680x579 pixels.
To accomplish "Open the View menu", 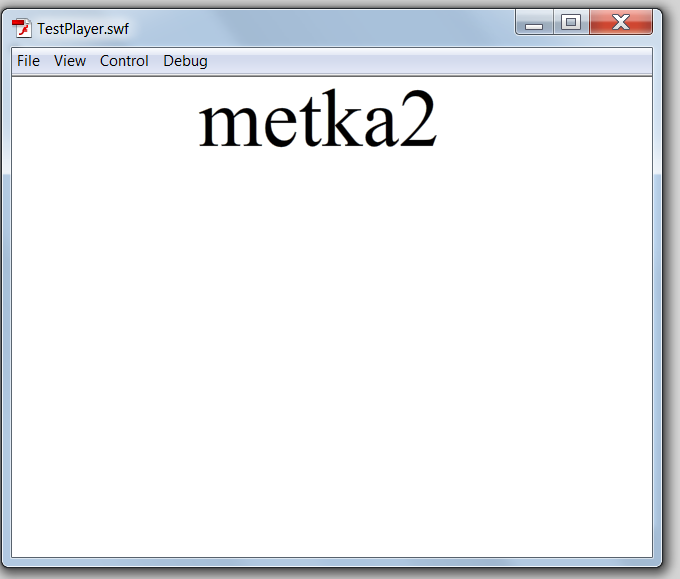I will click(x=70, y=61).
